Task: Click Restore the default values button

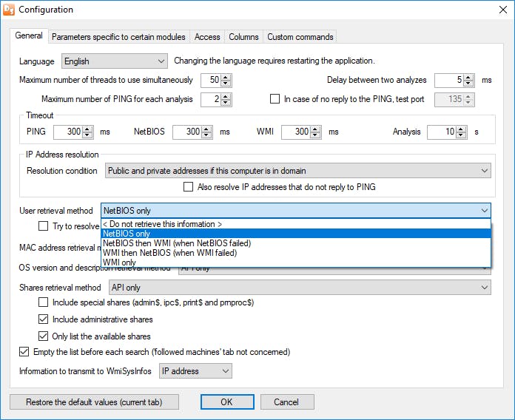Action: [x=94, y=402]
